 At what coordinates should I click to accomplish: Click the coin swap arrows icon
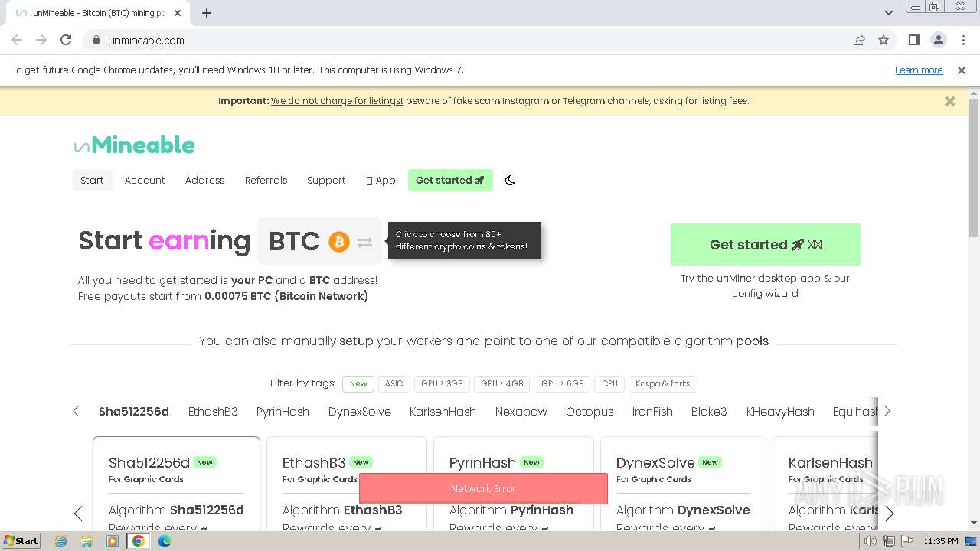(x=364, y=243)
